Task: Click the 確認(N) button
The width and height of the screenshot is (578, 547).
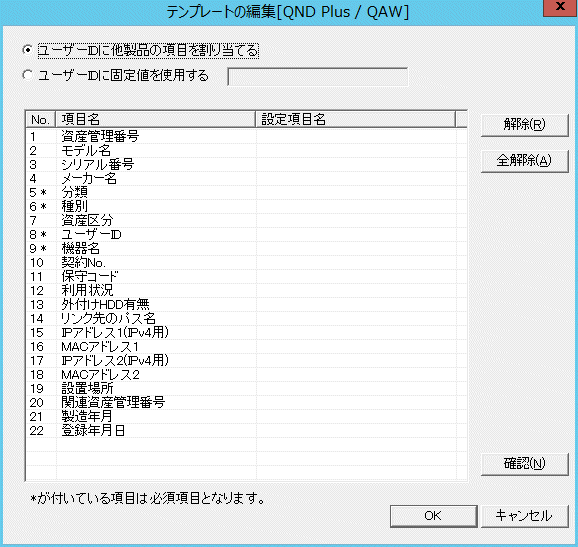Action: tap(525, 464)
